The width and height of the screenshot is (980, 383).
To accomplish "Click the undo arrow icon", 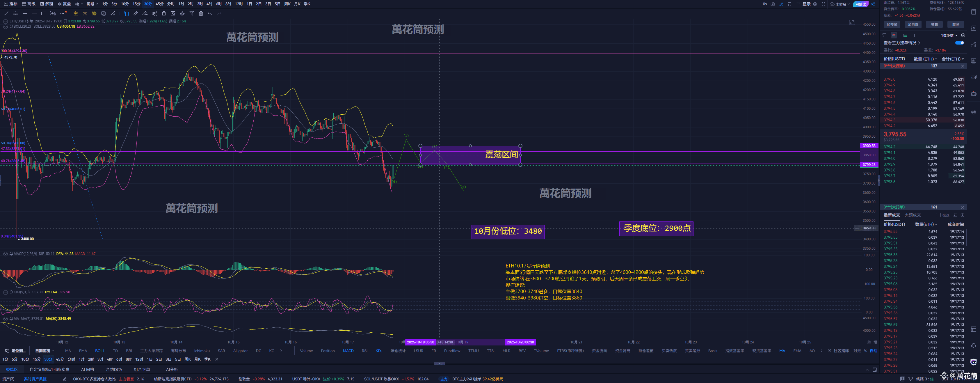I will (x=210, y=13).
